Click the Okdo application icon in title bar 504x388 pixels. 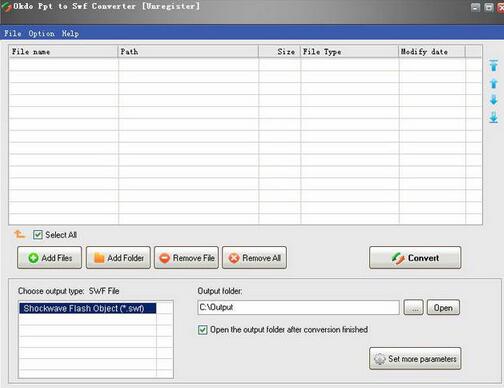pos(6,7)
